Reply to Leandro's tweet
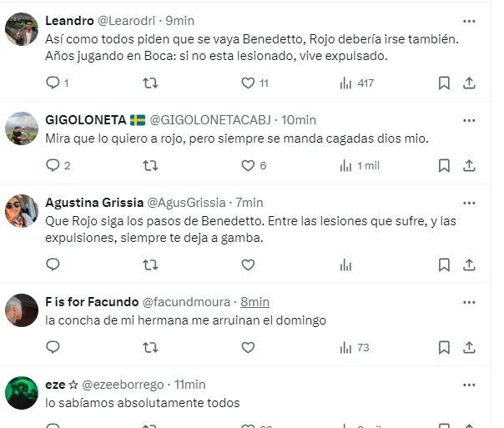The height and width of the screenshot is (428, 504). click(53, 83)
